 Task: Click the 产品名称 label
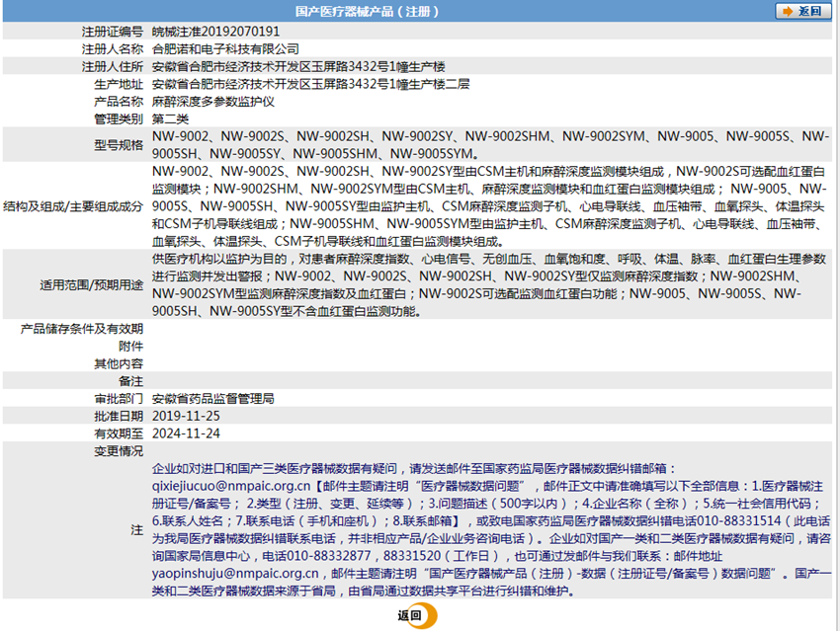[119, 102]
